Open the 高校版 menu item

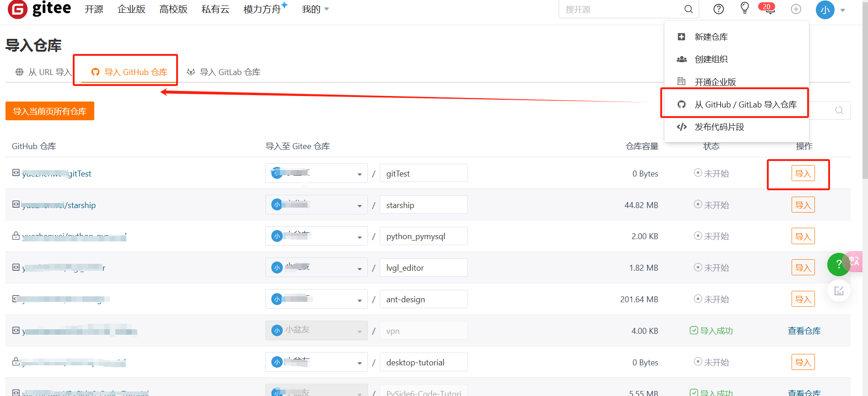pos(173,9)
